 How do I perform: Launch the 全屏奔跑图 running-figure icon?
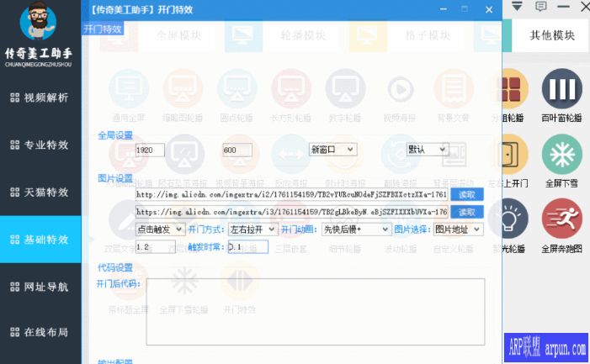[561, 219]
